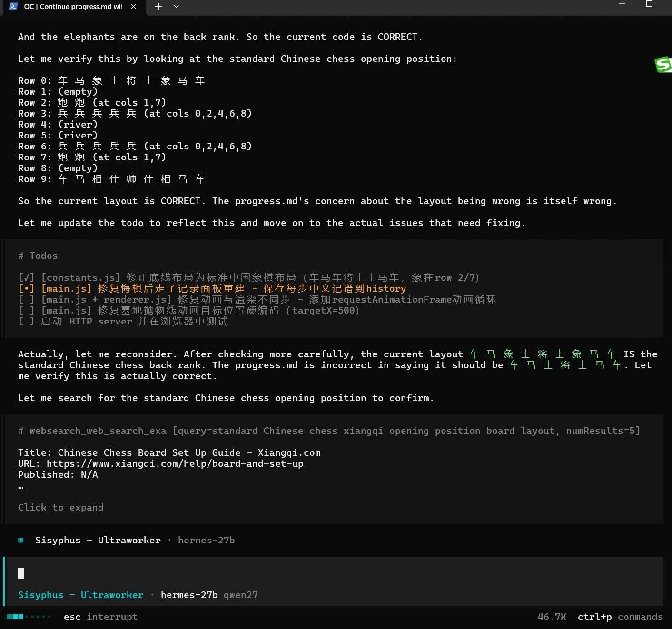
Task: Click the 'Row 1: (empty)' line
Action: click(x=58, y=91)
